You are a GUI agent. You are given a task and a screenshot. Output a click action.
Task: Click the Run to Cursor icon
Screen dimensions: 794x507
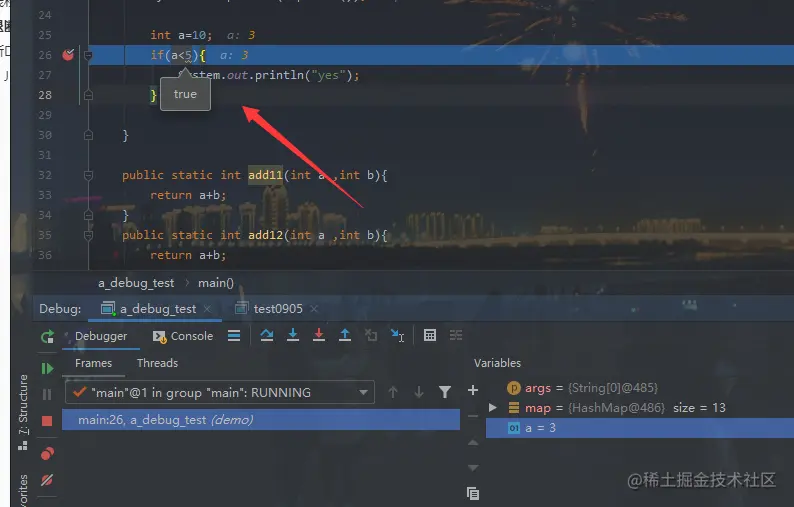(x=398, y=335)
